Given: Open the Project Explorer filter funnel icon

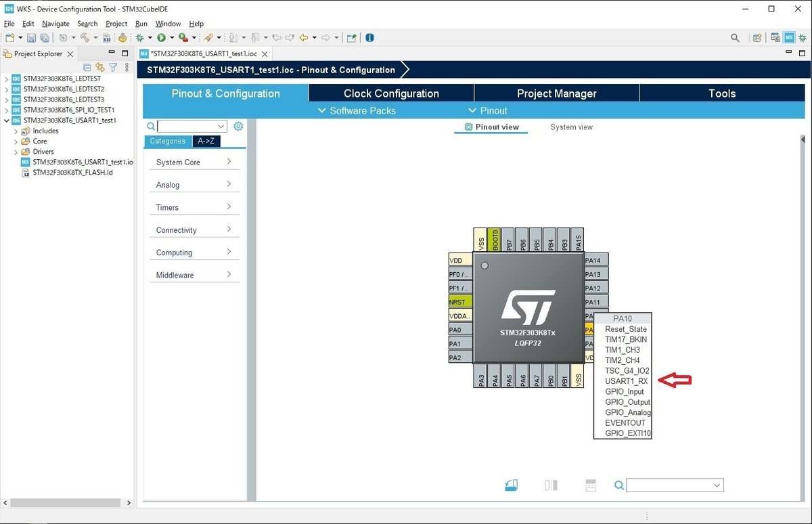Looking at the screenshot, I should pyautogui.click(x=114, y=67).
